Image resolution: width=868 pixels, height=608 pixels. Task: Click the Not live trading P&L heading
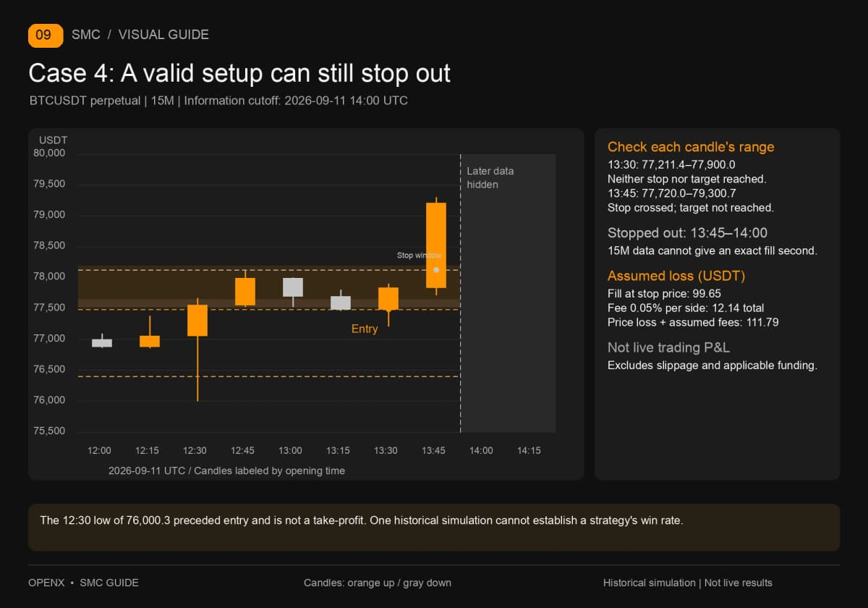pyautogui.click(x=668, y=348)
